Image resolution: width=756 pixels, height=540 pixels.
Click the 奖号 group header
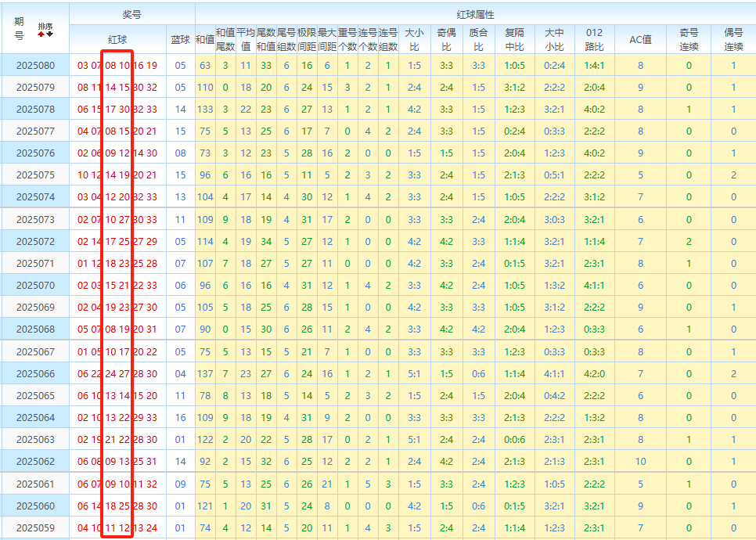(131, 14)
